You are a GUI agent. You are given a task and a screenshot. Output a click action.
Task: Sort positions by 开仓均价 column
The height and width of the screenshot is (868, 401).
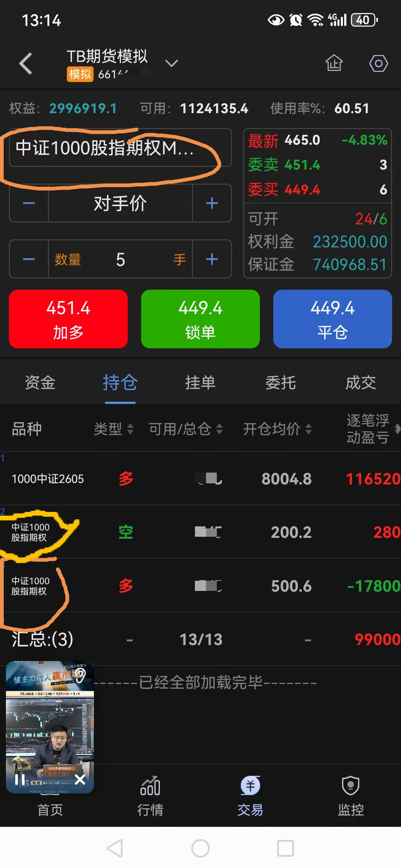(277, 429)
